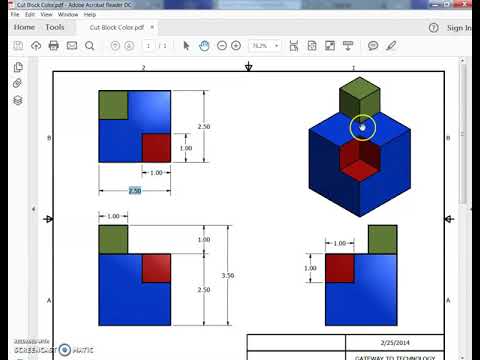
Task: Open the attachments paperclip panel
Action: point(17,83)
